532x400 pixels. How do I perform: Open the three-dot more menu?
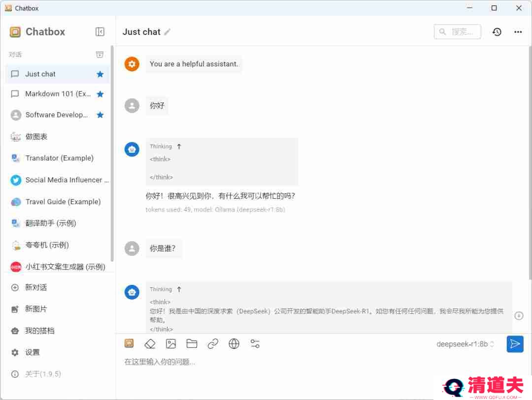click(x=518, y=32)
